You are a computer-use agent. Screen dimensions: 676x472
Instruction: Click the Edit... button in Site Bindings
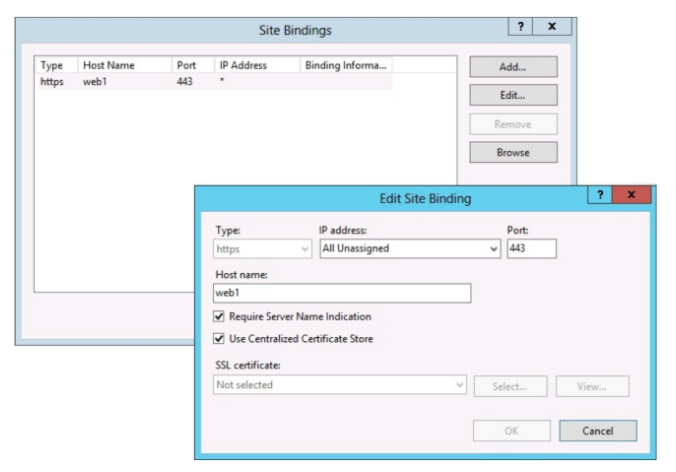[x=513, y=95]
